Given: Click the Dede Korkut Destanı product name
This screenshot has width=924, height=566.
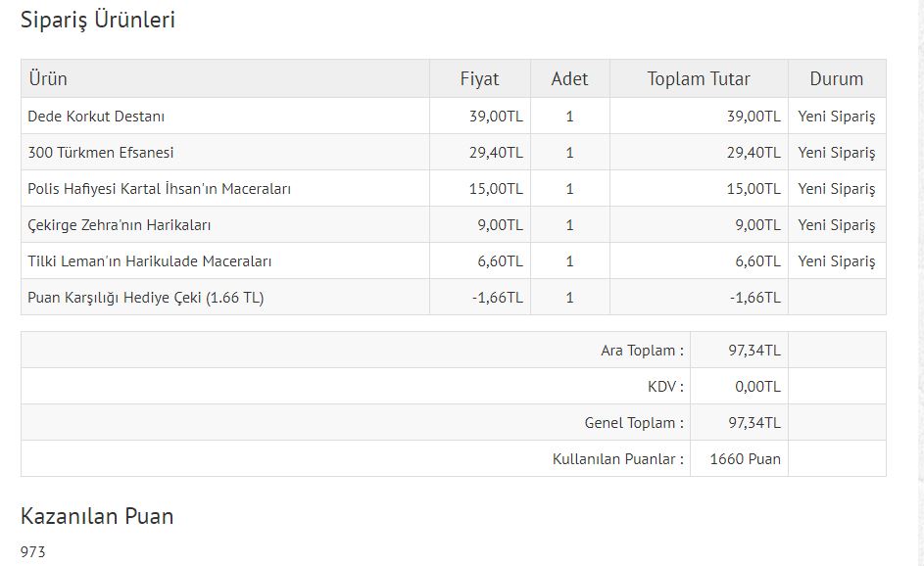Looking at the screenshot, I should click(x=96, y=116).
